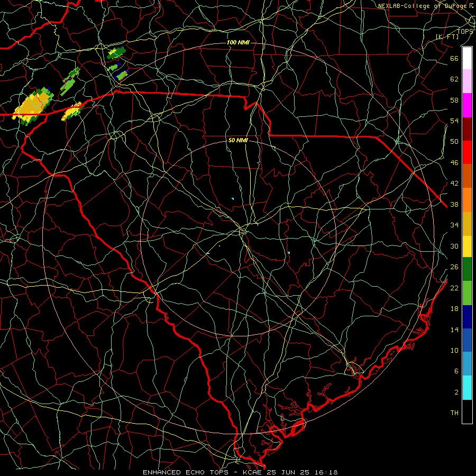Click the navy blue legend swatch
Image resolution: width=476 pixels, height=476 pixels.
[x=467, y=317]
